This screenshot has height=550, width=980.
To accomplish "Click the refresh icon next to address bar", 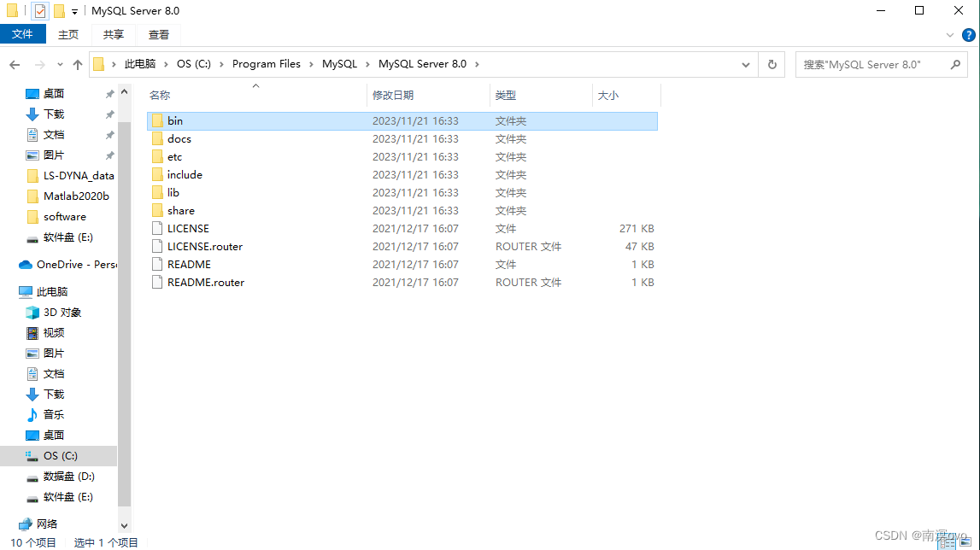I will click(772, 63).
